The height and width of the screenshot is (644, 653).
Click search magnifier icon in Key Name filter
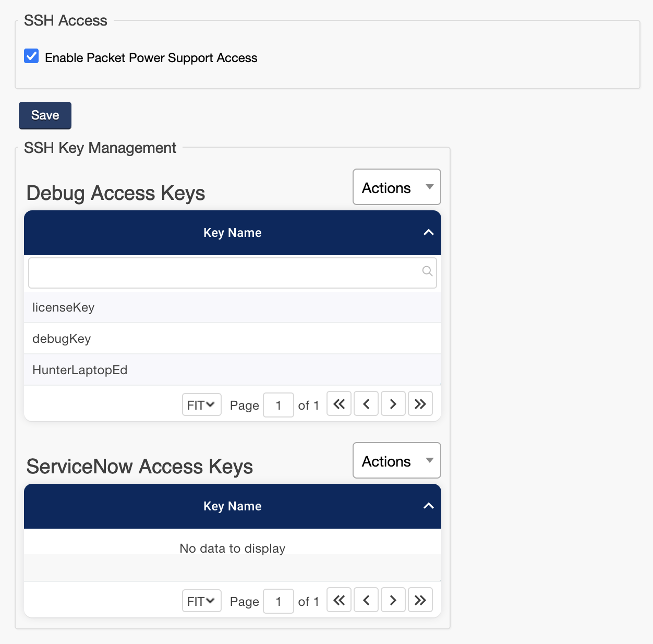tap(427, 271)
